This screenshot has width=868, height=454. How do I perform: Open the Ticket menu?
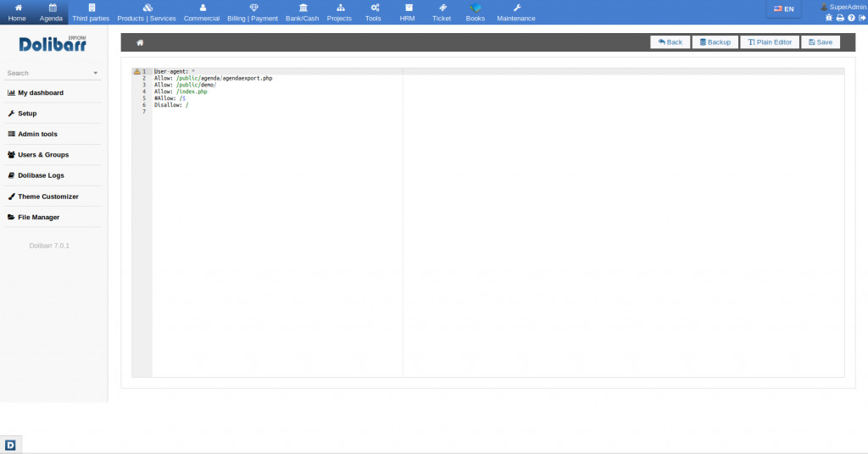[x=442, y=12]
